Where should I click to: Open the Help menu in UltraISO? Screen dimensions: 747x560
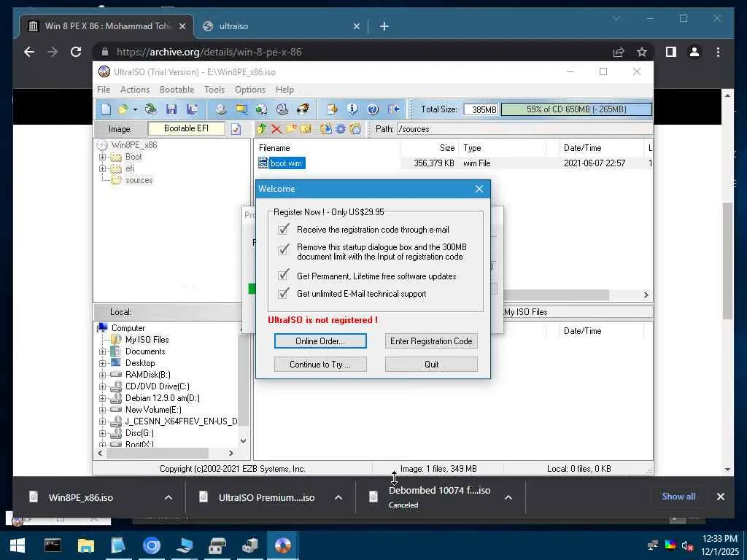(x=285, y=90)
